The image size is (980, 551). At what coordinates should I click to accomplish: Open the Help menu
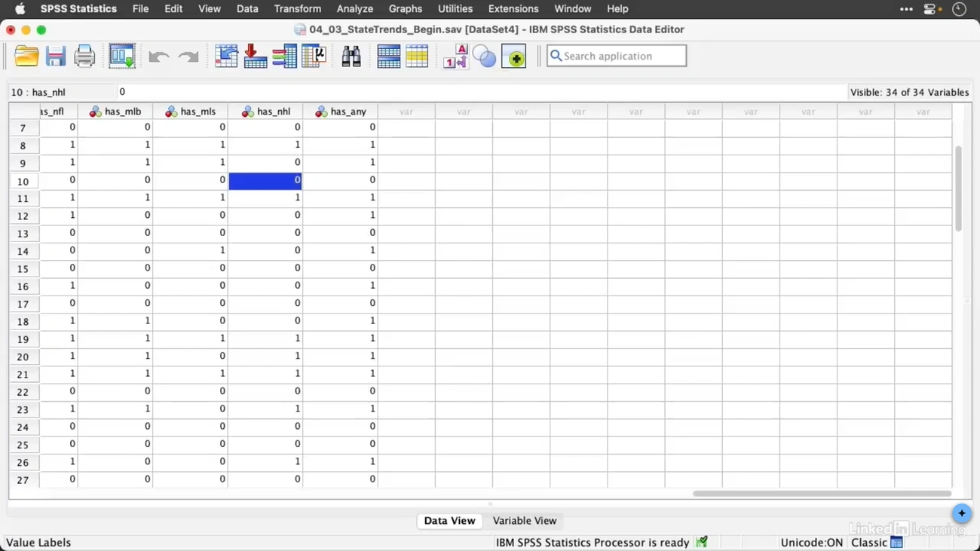point(617,9)
